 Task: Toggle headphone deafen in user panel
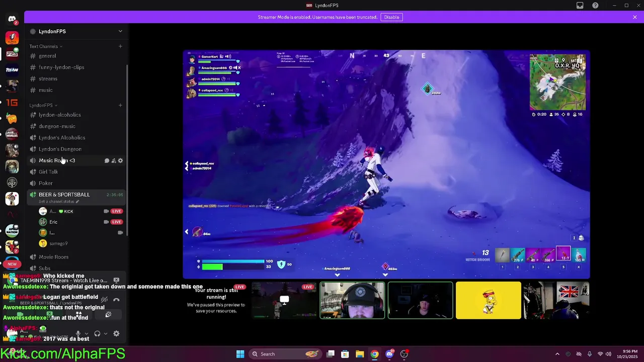(x=97, y=333)
